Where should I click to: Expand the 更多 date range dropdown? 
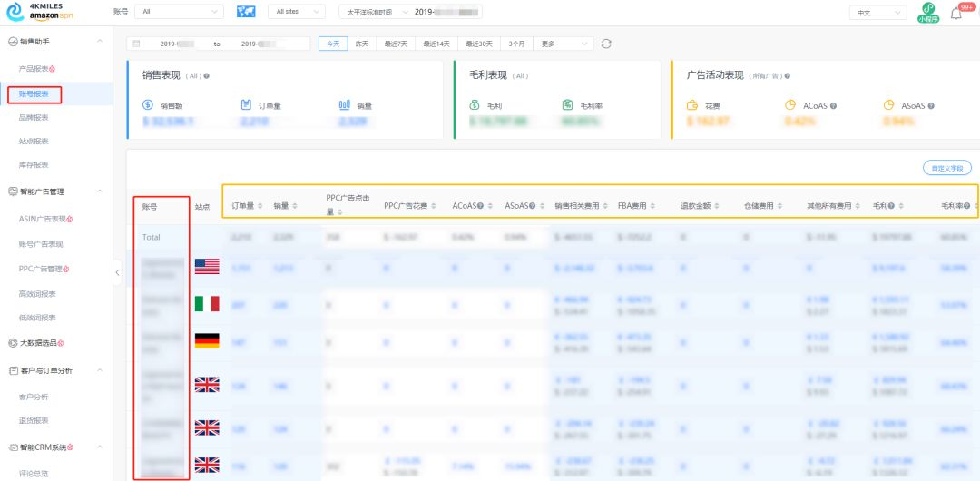(564, 44)
